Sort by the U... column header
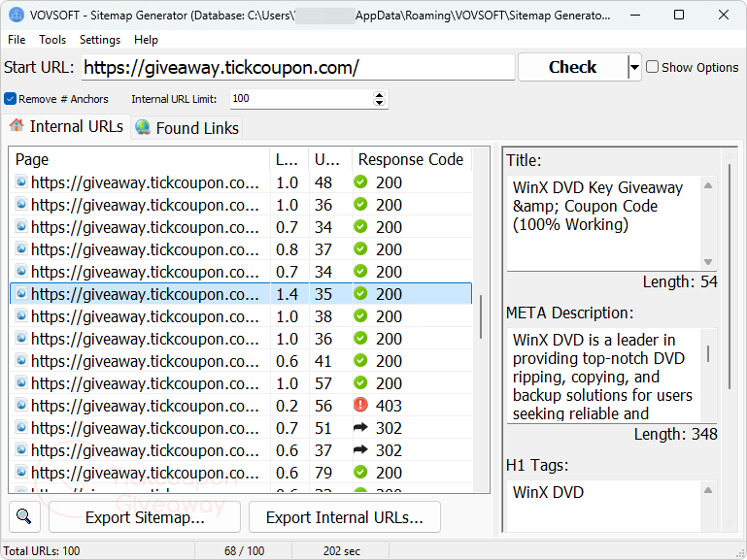The width and height of the screenshot is (747, 560). [330, 159]
